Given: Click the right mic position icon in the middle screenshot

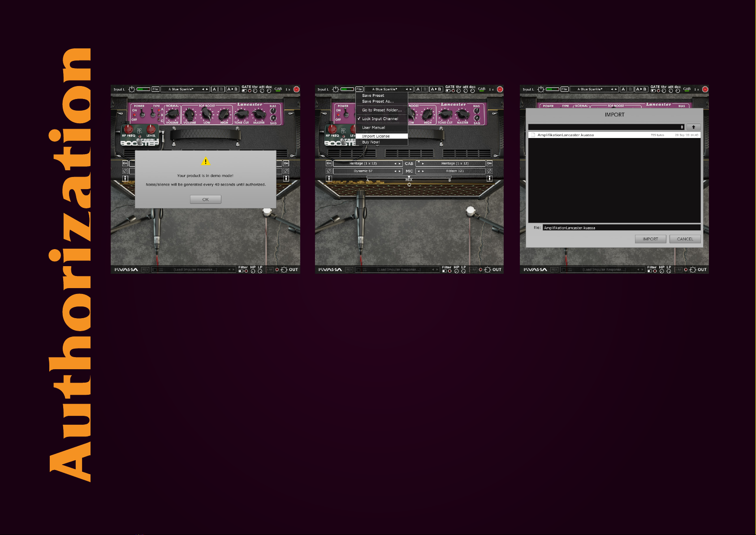Looking at the screenshot, I should 489,178.
